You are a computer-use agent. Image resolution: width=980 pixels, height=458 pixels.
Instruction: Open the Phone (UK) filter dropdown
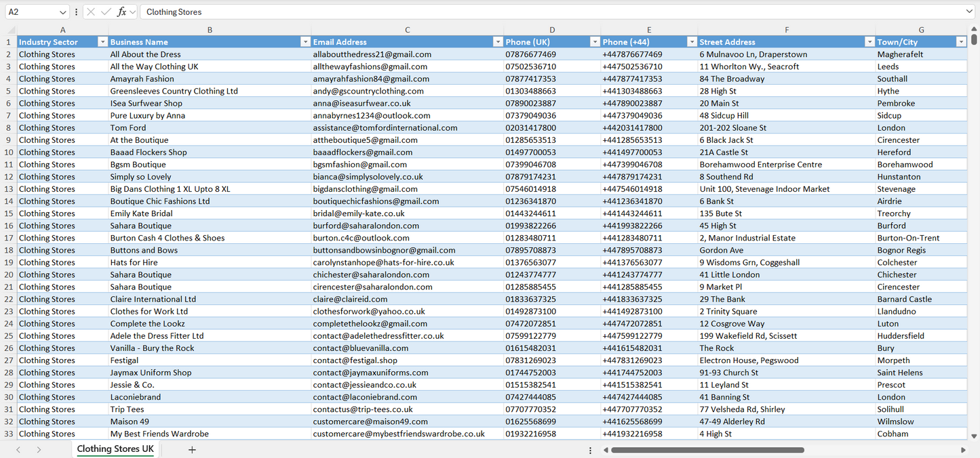(x=594, y=42)
